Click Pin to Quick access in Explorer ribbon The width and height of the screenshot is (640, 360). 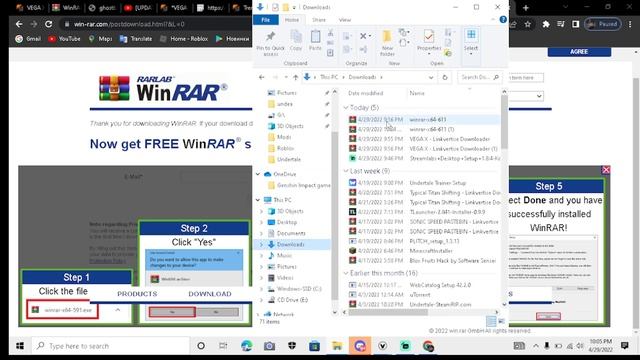[x=270, y=44]
